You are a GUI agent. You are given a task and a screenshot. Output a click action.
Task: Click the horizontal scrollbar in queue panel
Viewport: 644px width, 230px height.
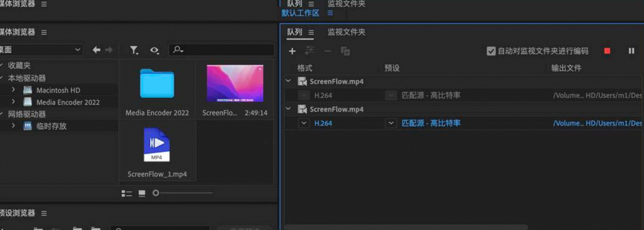pyautogui.click(x=406, y=227)
